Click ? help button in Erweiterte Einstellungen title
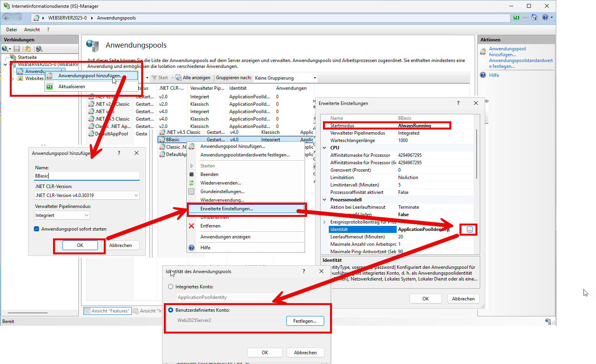This screenshot has height=364, width=596. point(458,103)
